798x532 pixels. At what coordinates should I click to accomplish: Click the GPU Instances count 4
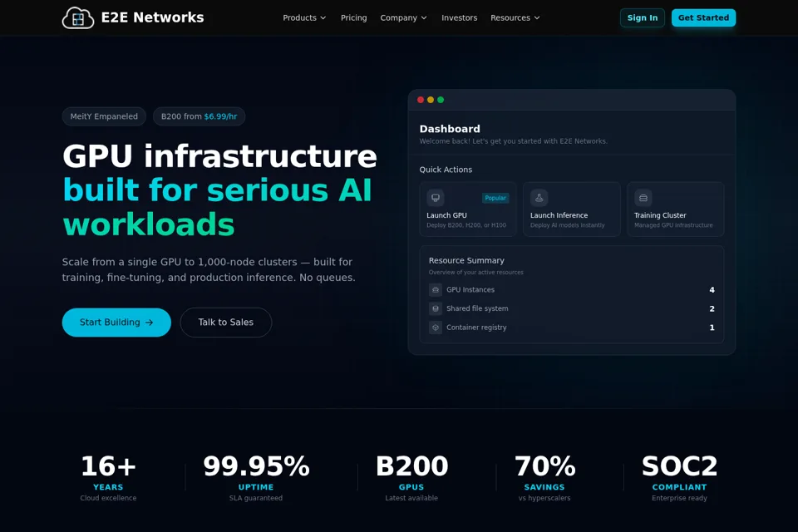point(712,289)
